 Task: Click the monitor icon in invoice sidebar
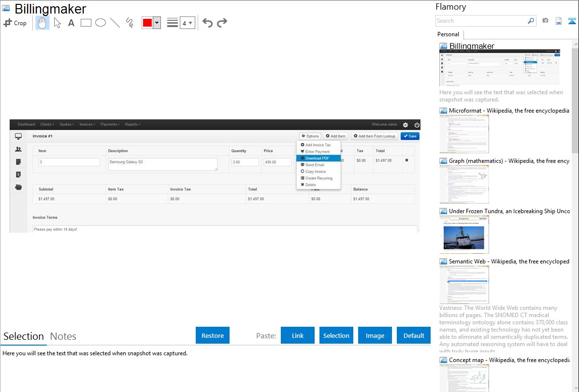[x=18, y=136]
